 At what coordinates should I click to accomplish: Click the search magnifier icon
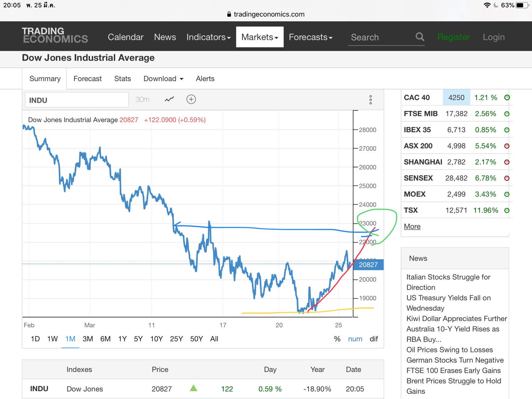pyautogui.click(x=420, y=37)
